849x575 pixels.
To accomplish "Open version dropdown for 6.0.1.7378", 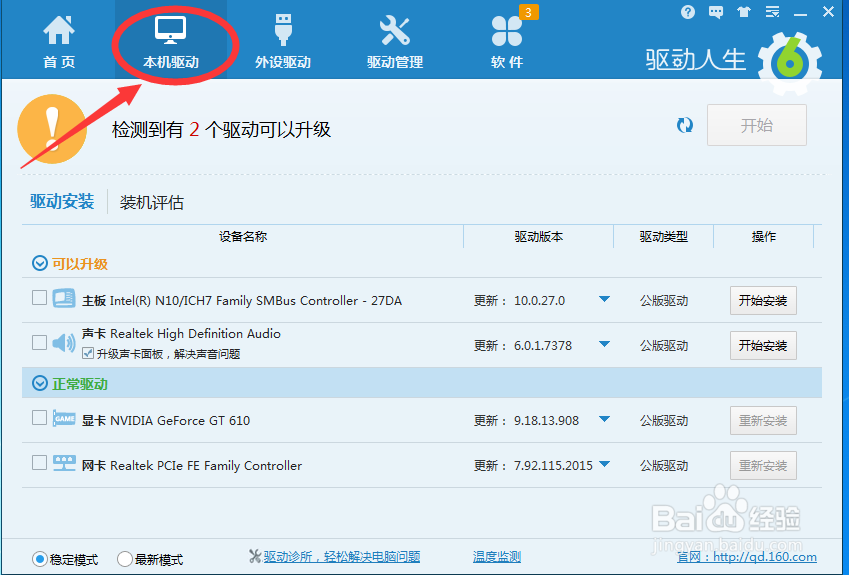I will [605, 344].
